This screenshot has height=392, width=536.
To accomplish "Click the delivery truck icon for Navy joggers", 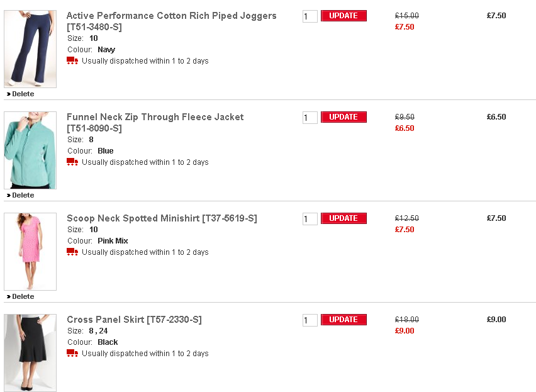I will [72, 61].
